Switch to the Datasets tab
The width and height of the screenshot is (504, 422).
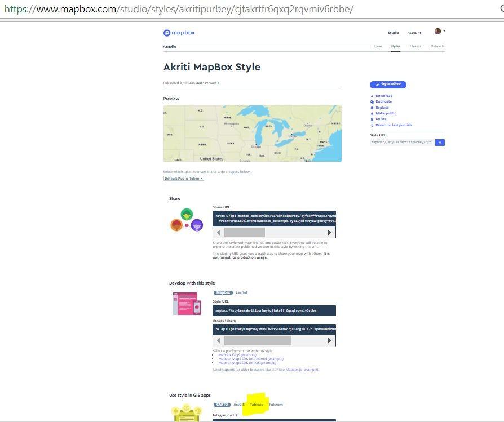click(x=437, y=46)
